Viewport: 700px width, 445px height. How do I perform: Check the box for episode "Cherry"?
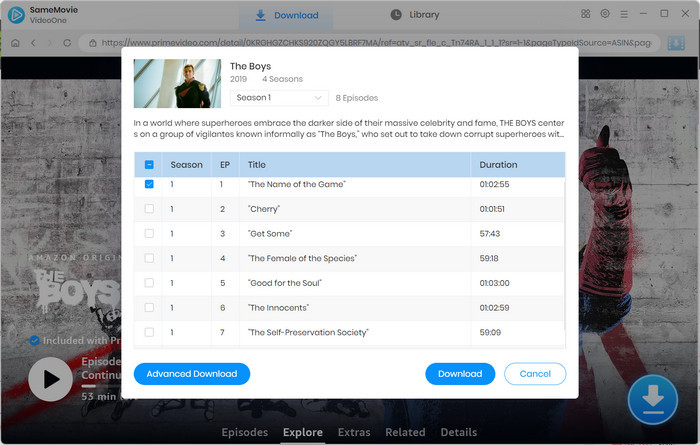(x=149, y=209)
